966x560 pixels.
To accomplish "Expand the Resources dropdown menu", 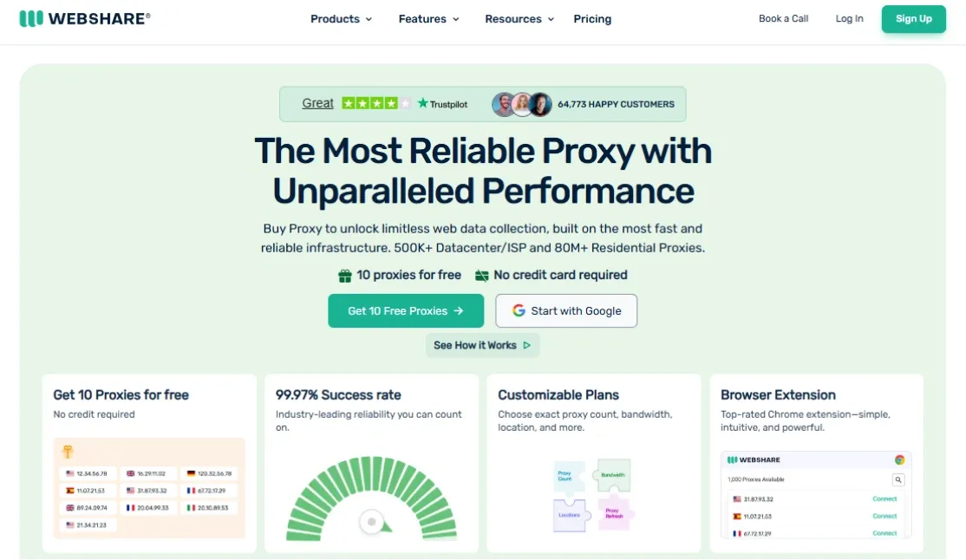I will click(x=519, y=19).
